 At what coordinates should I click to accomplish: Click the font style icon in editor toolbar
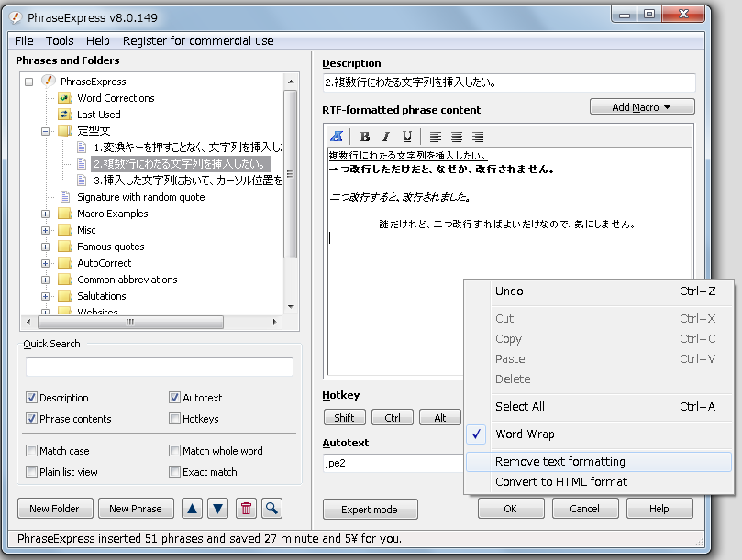(x=337, y=137)
